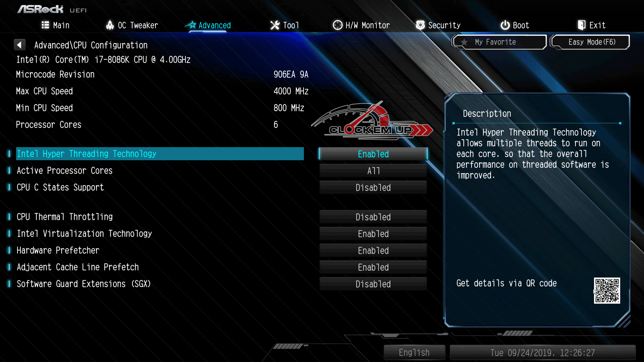Click the Exit menu tab
Screen dimensions: 644x362
[592, 25]
